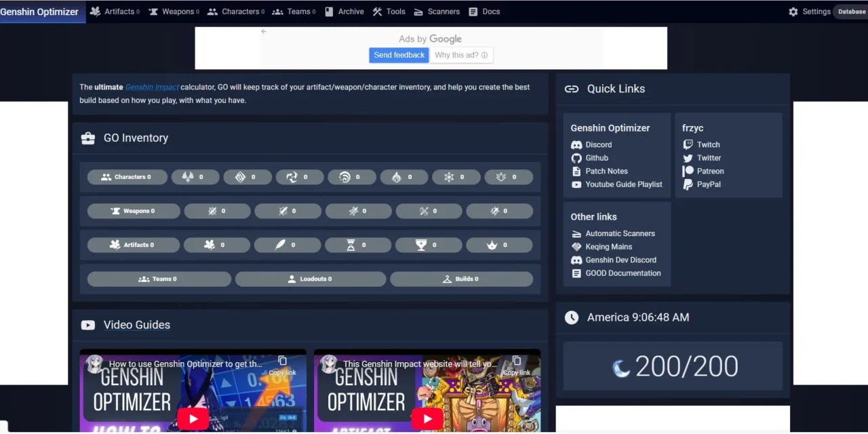Click the chain link icon beside Quick Links

(x=572, y=89)
